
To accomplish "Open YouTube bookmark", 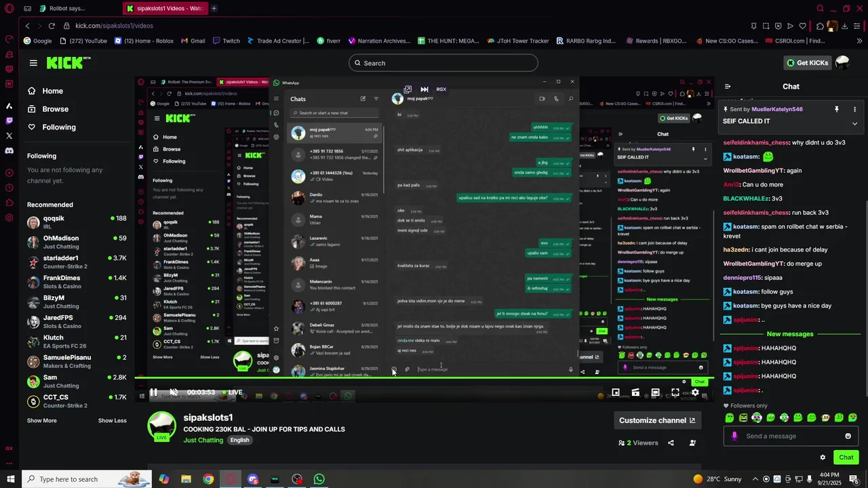I will click(x=84, y=41).
